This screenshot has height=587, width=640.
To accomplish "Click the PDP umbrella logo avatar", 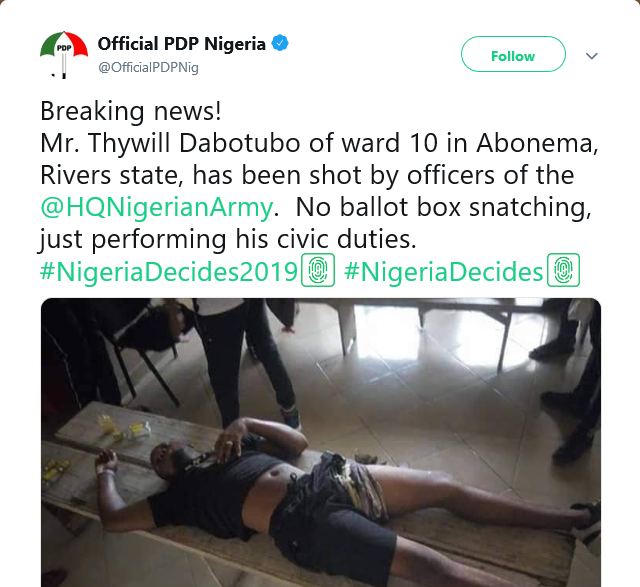I will coord(64,54).
